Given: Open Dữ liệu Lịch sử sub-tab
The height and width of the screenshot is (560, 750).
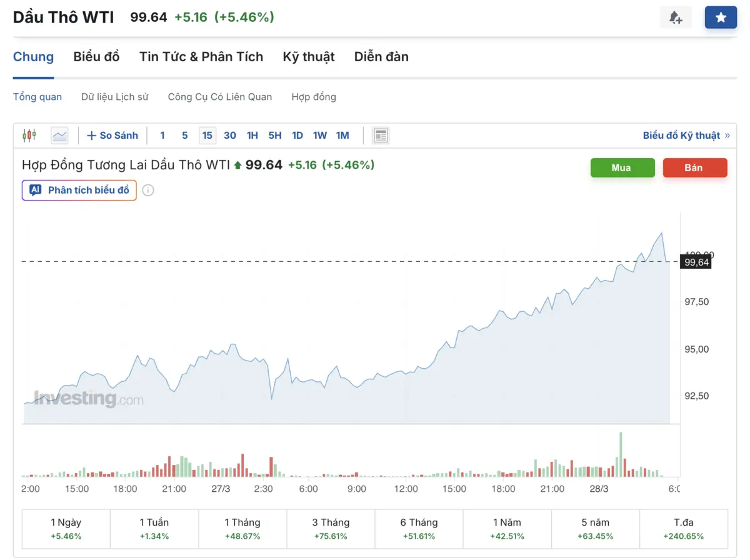Looking at the screenshot, I should [115, 97].
